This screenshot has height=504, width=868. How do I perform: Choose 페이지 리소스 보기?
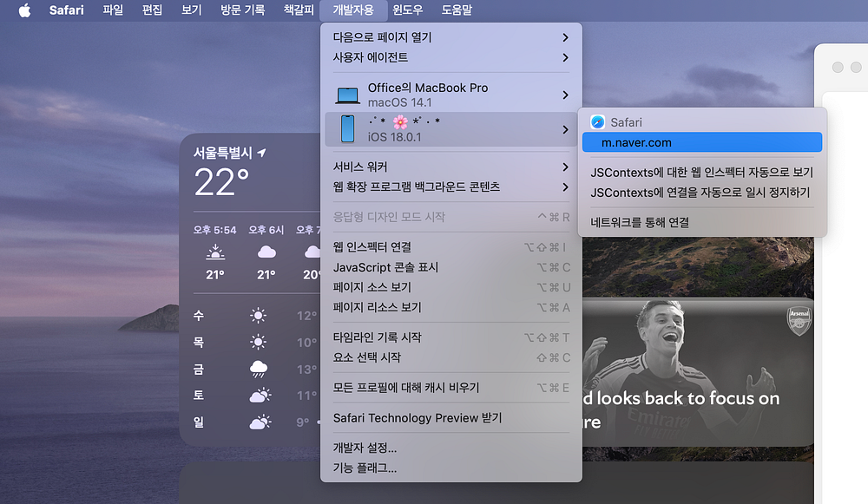pyautogui.click(x=451, y=307)
